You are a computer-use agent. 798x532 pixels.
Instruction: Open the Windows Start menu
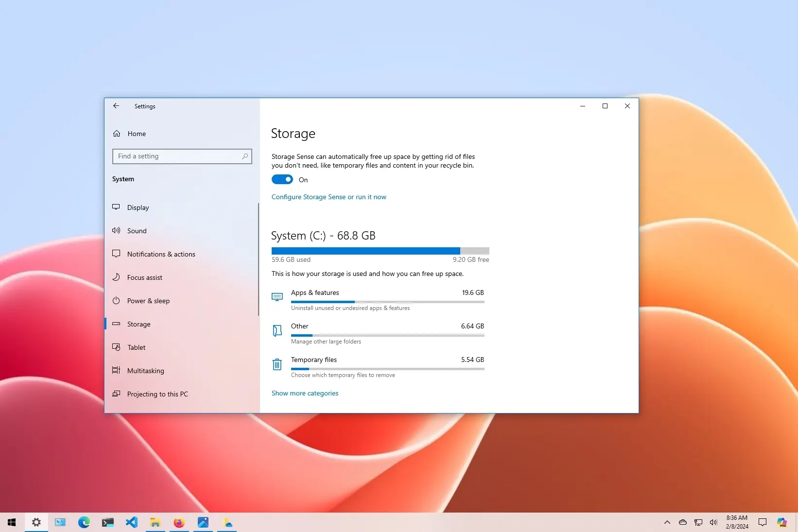point(12,522)
